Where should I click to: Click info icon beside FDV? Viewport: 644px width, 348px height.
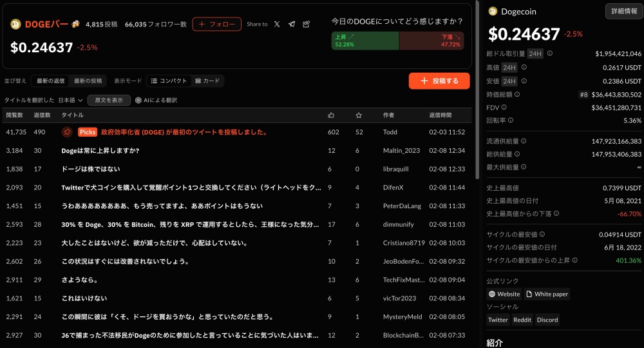coord(504,107)
